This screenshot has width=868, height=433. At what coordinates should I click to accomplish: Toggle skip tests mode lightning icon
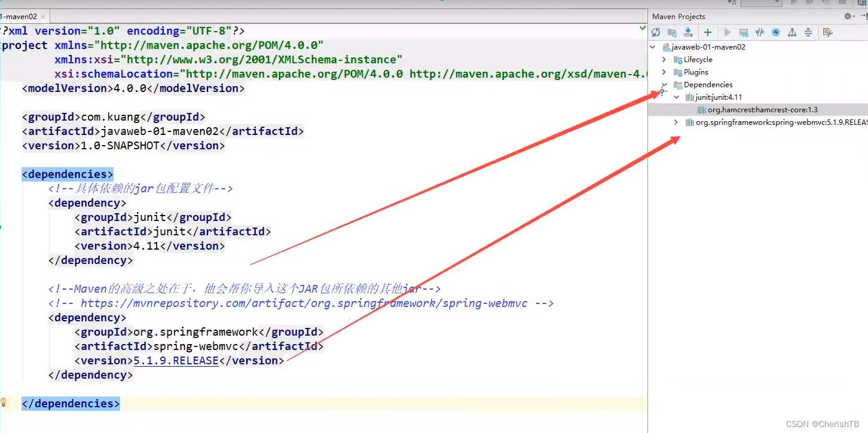tap(776, 32)
